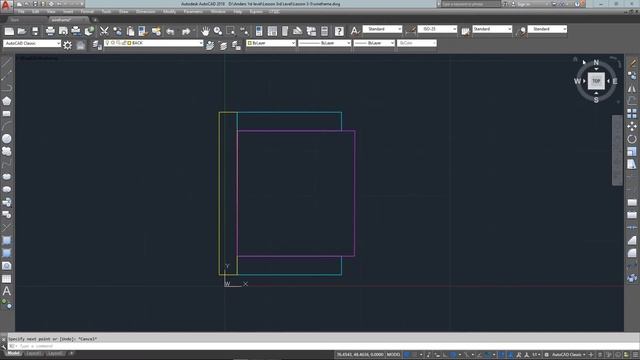640x360 pixels.
Task: Open the Layer Properties Manager icon
Action: [x=97, y=45]
